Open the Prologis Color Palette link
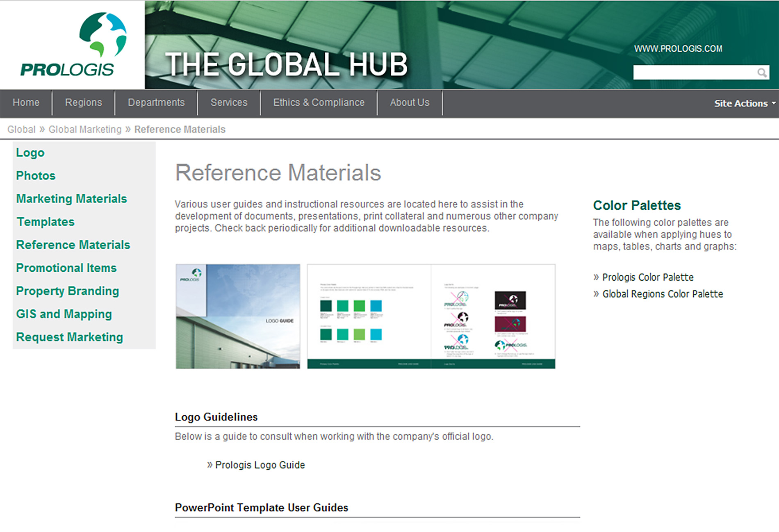This screenshot has width=779, height=532. click(647, 277)
